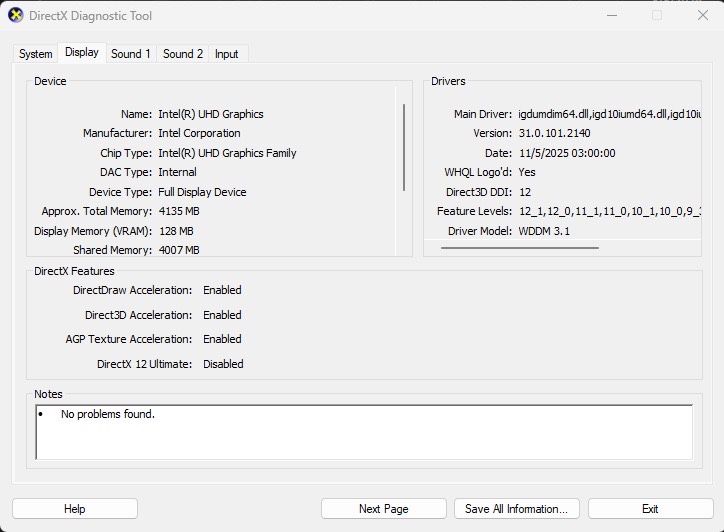Close the DirectX Diagnostic Tool window
724x532 pixels.
click(703, 15)
